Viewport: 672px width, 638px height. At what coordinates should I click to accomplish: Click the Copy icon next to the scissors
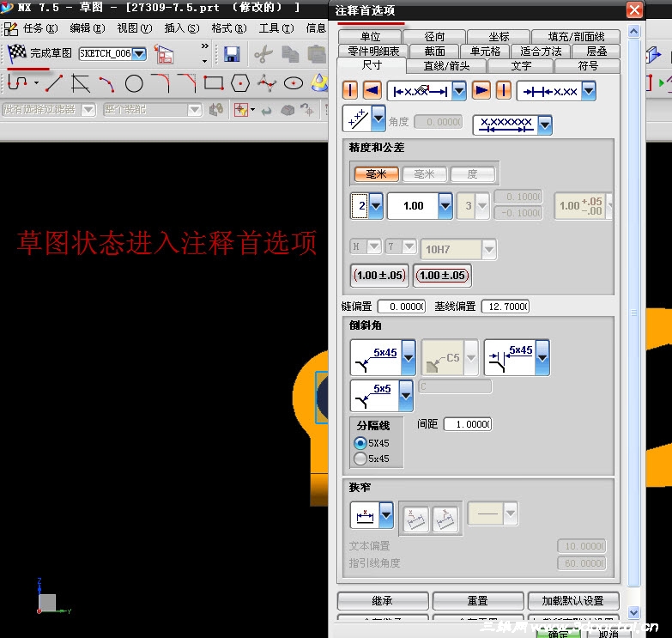[290, 54]
